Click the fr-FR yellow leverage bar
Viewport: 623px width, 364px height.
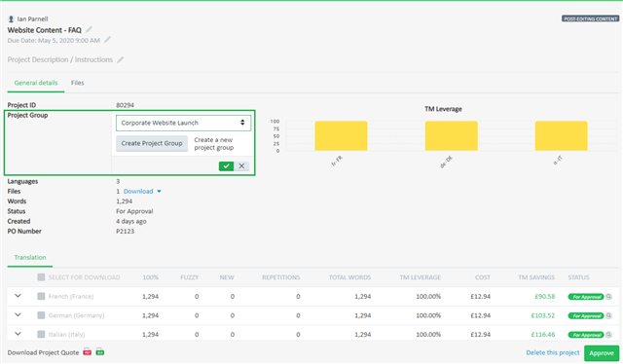(x=341, y=136)
